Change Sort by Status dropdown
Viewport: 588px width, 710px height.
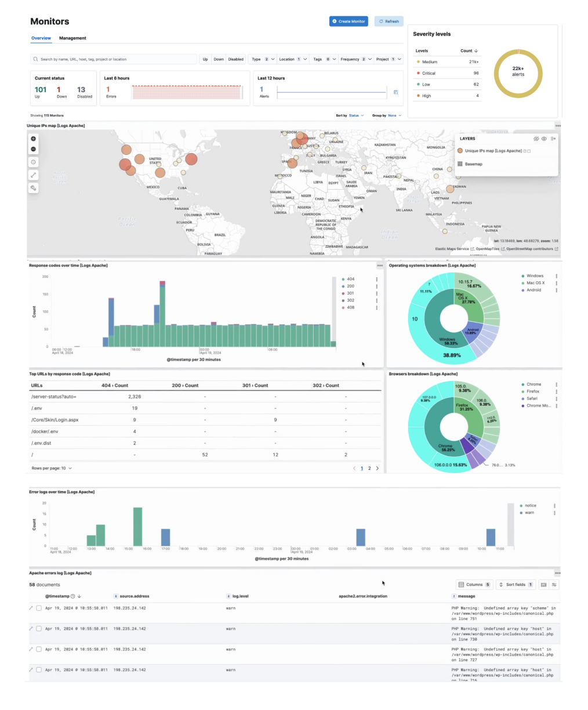[355, 115]
